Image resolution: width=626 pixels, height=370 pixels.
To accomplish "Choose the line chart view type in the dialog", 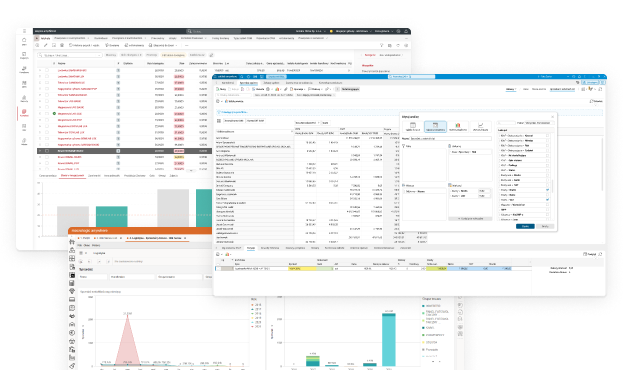I will click(480, 127).
